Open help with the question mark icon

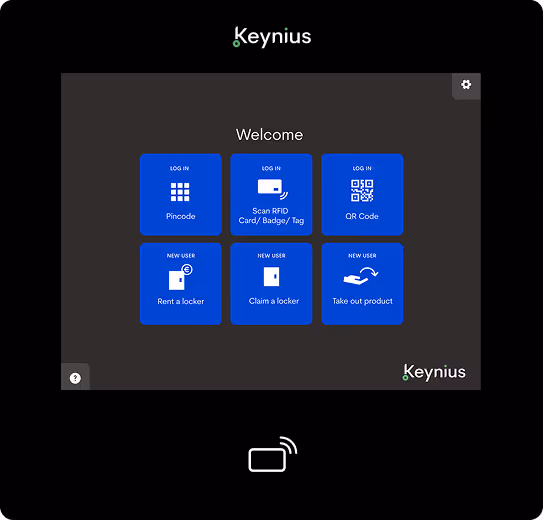pyautogui.click(x=75, y=378)
